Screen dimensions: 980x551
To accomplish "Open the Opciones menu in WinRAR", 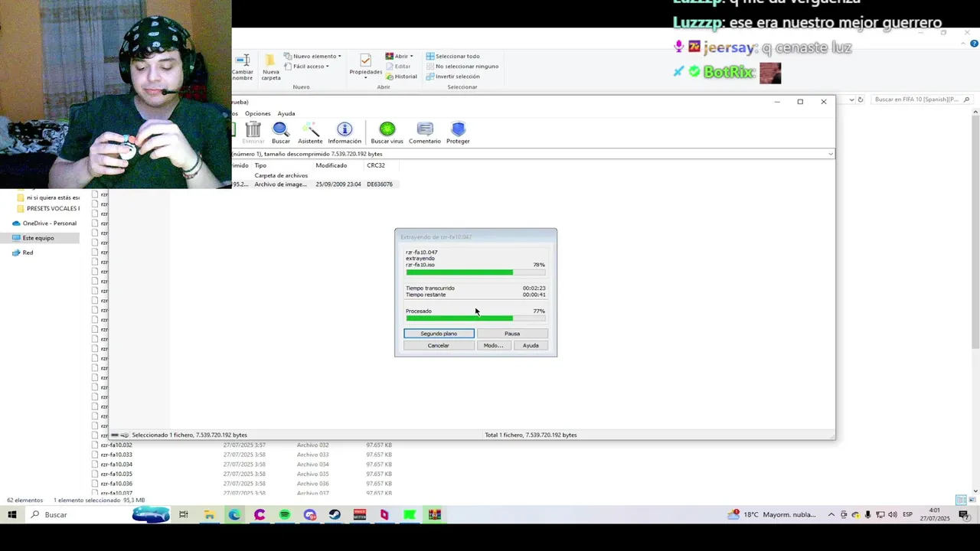I will pyautogui.click(x=257, y=113).
